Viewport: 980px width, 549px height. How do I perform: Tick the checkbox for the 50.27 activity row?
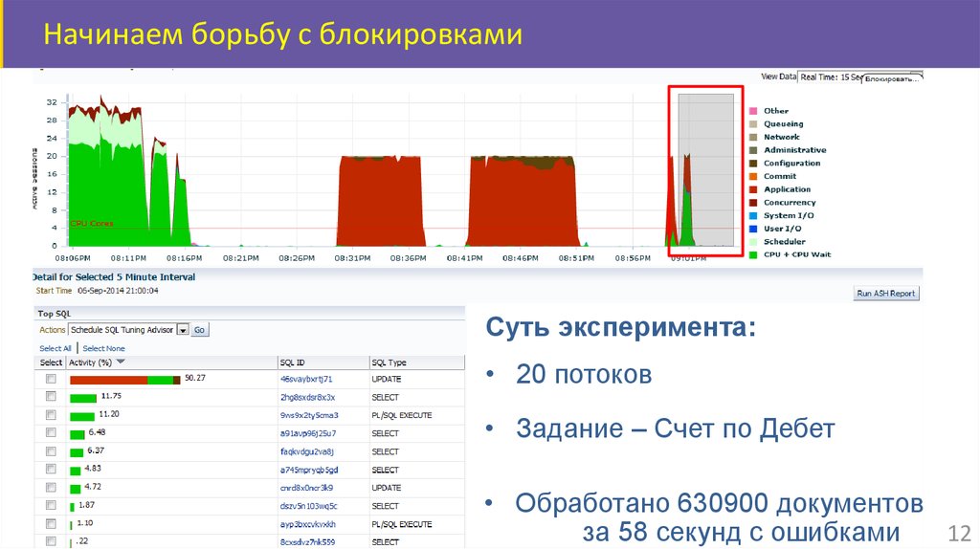click(x=51, y=379)
